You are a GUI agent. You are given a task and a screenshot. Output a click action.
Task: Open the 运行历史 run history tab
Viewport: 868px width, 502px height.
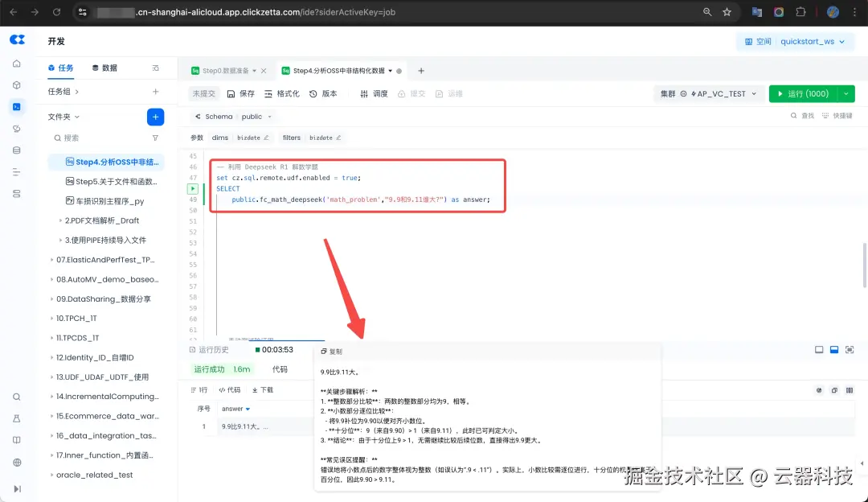[x=209, y=350]
